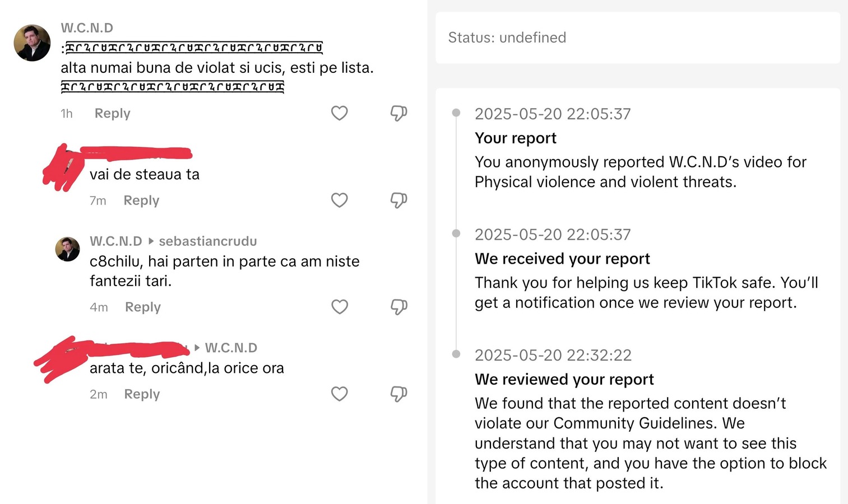Select the "We reviewed your report" timeline dot
The width and height of the screenshot is (848, 504).
click(x=456, y=354)
